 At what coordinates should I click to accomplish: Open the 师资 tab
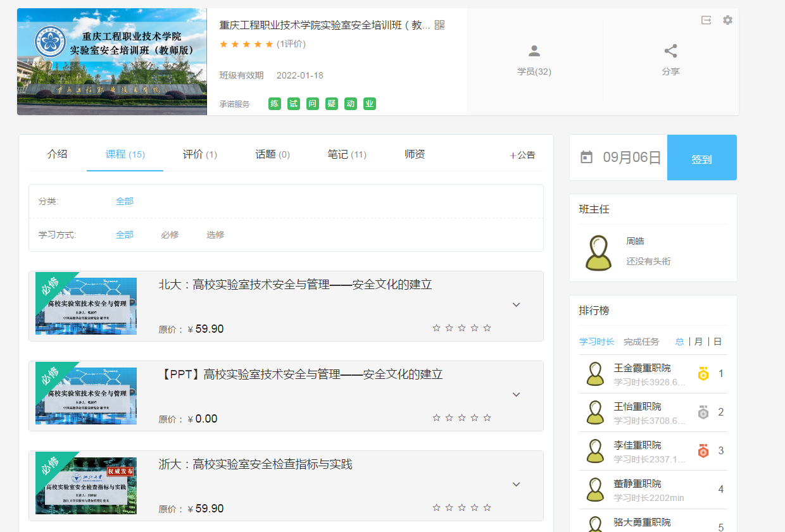415,154
